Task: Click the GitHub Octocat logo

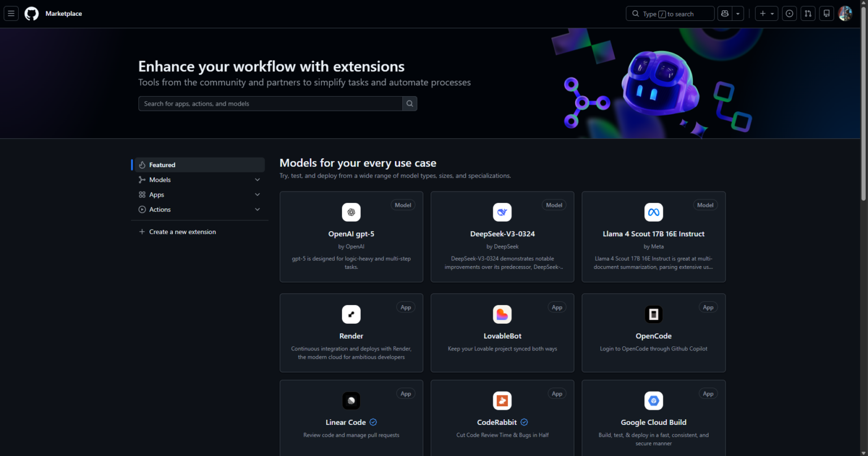Action: pos(32,14)
